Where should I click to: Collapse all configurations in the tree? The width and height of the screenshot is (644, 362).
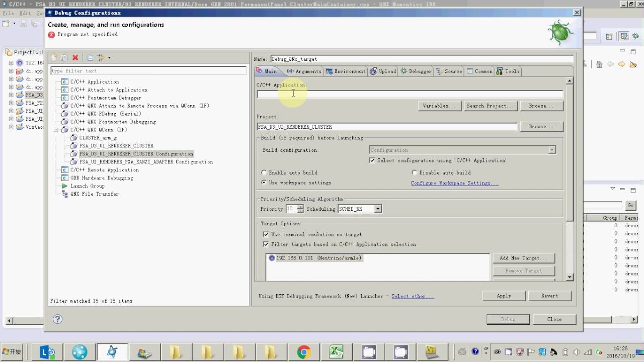point(90,58)
